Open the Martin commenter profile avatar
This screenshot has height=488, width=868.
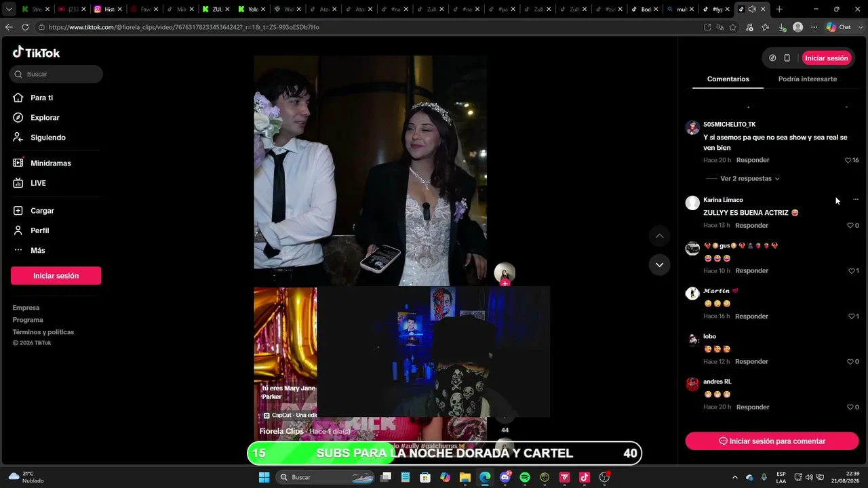pyautogui.click(x=692, y=293)
